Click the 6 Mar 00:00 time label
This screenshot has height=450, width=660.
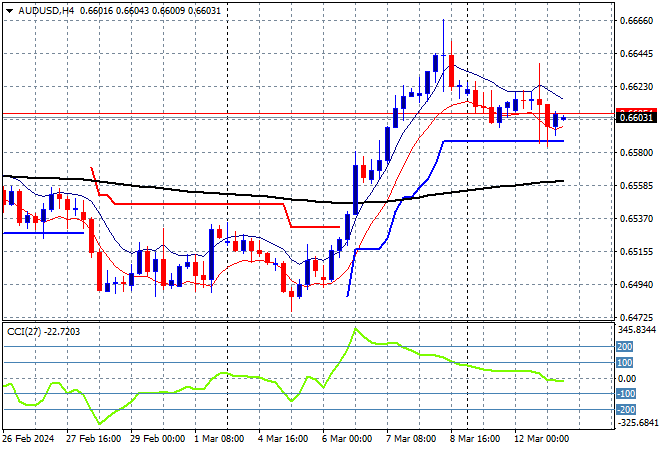346,440
